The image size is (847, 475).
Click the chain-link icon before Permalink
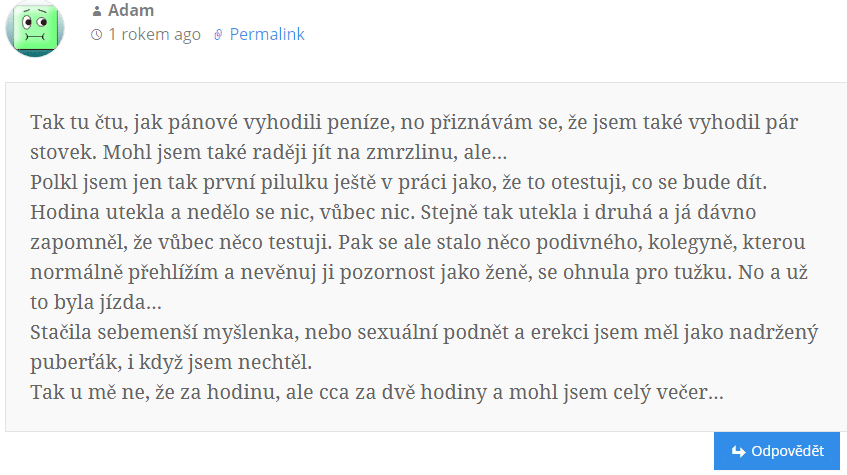click(218, 35)
